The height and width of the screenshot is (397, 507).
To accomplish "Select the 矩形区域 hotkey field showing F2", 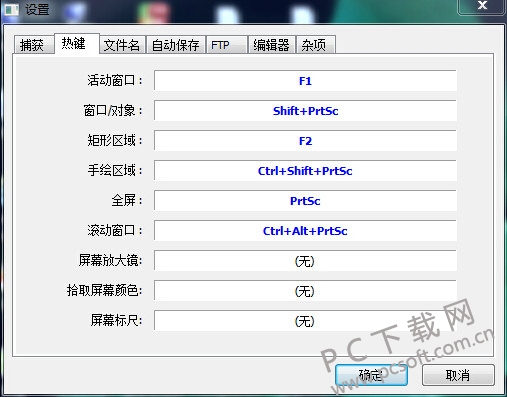I will (x=305, y=141).
